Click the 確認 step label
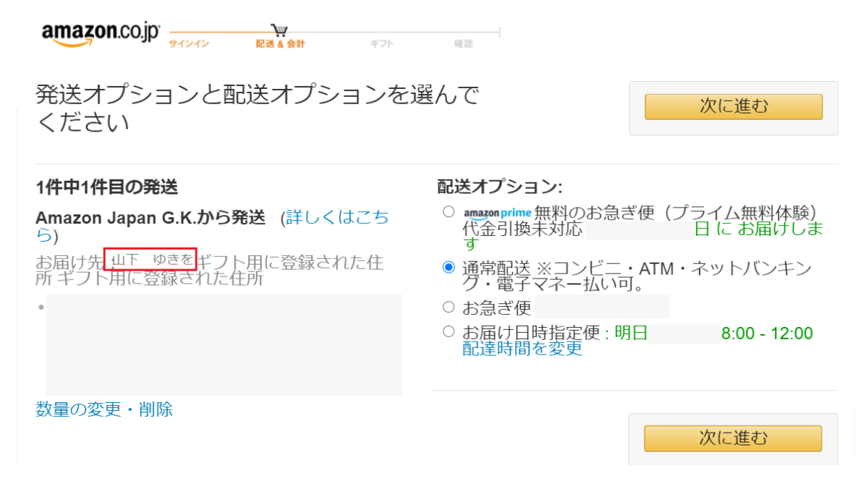868x484 pixels. pos(464,44)
